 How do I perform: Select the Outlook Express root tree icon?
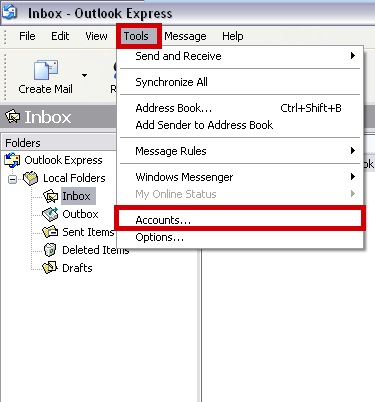pos(12,160)
